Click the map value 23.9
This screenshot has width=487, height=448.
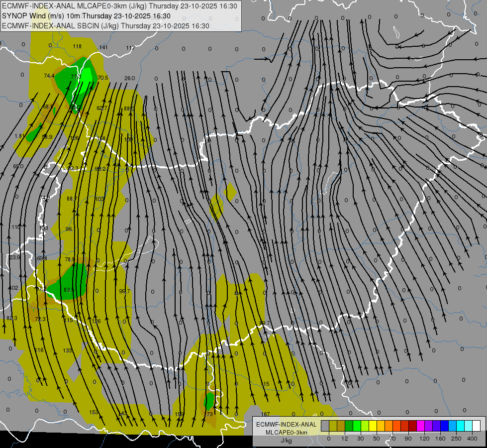[x=14, y=257]
